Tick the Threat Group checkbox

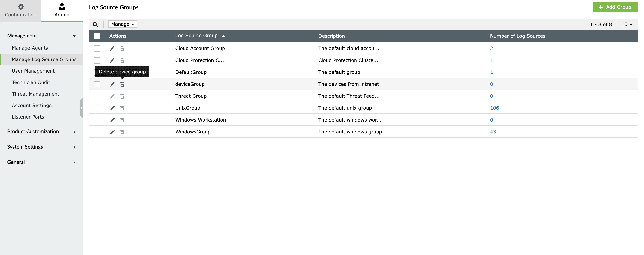point(97,96)
